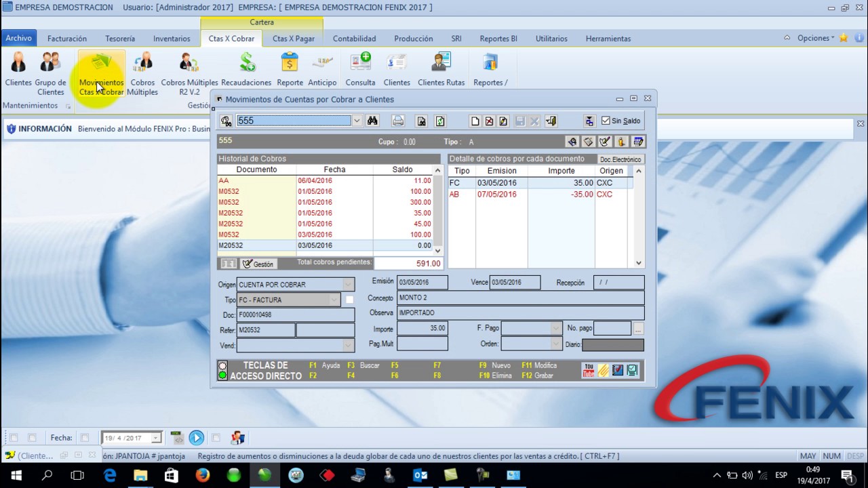The width and height of the screenshot is (868, 488).
Task: Click the new document icon in dialog toolbar
Action: [475, 121]
